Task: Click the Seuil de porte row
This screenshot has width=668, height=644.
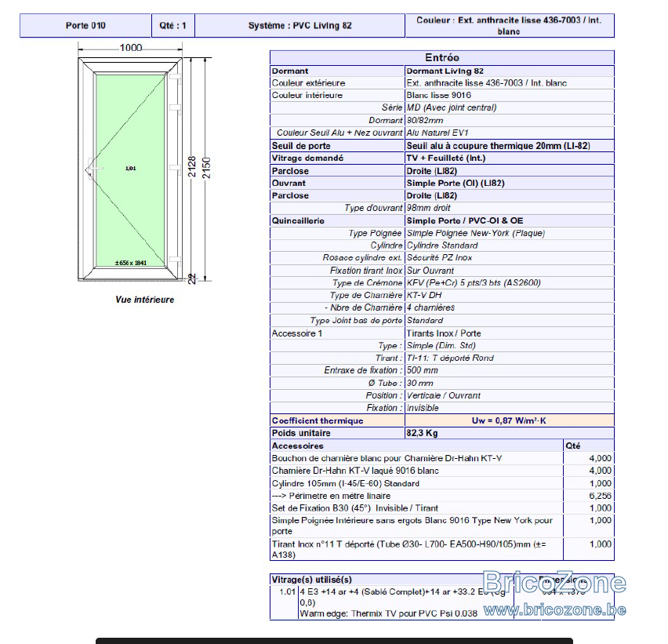Action: coord(441,146)
